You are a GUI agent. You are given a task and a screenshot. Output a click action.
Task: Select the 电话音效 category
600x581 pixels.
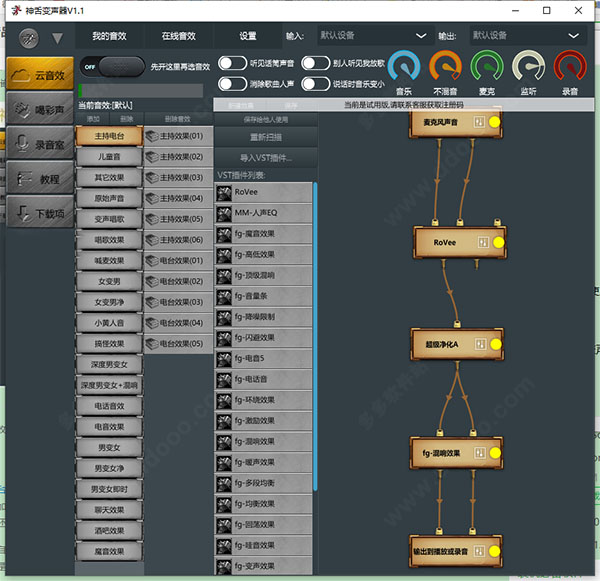point(109,406)
